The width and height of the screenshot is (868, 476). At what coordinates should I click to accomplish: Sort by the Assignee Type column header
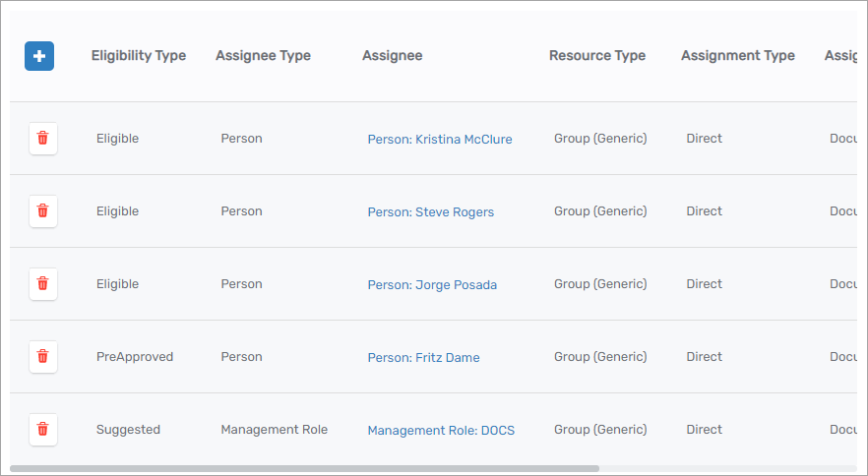(263, 56)
